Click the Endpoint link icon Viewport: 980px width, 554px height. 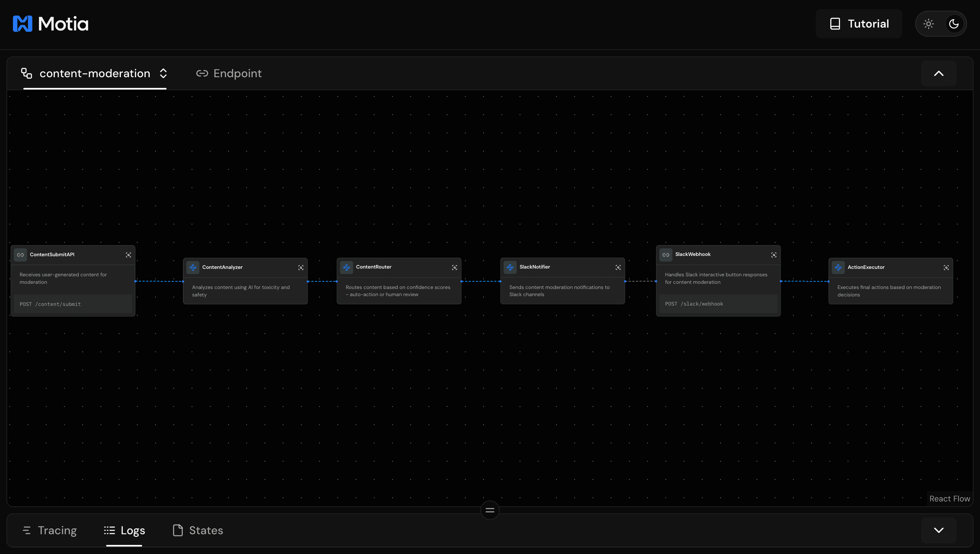[202, 73]
